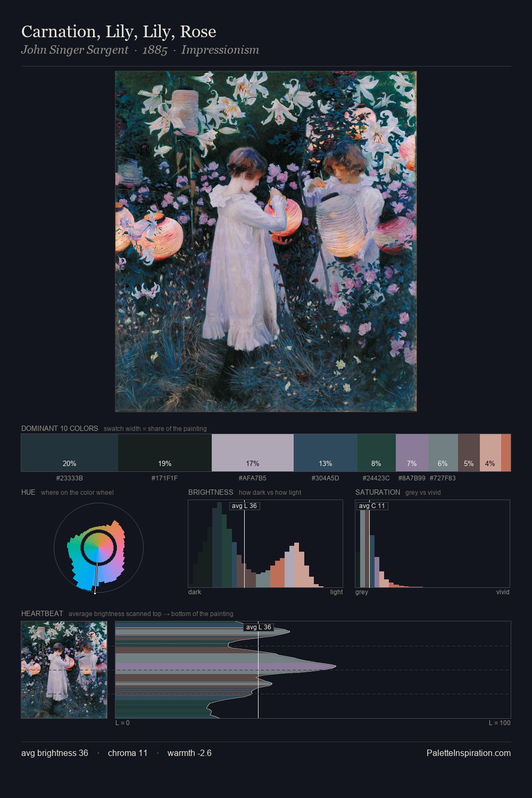This screenshot has height=798, width=532.
Task: Choose the 13% slate blue #304A5D swatch
Action: [x=326, y=453]
